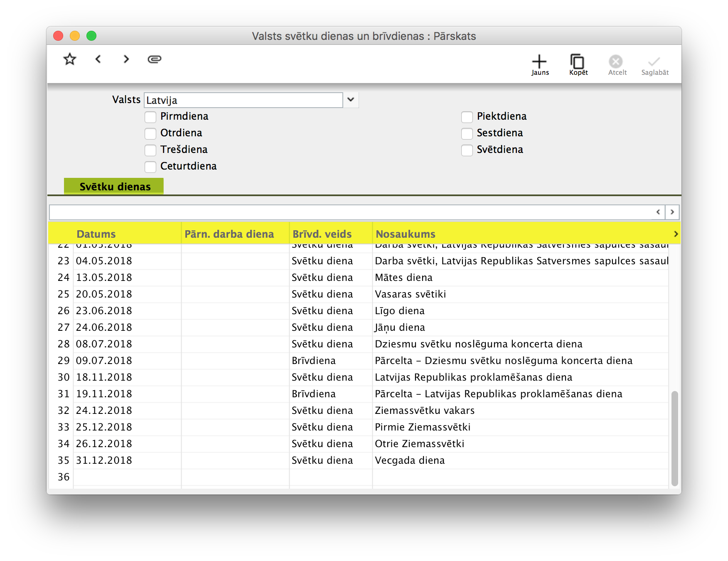The height and width of the screenshot is (561, 728).
Task: Check the Svētdiena checkbox
Action: (467, 150)
